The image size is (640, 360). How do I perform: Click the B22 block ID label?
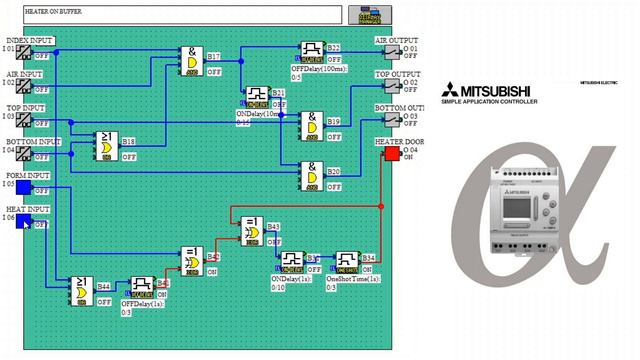[x=334, y=48]
